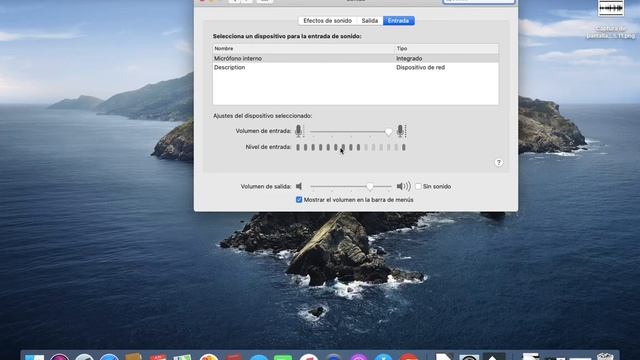Image resolution: width=640 pixels, height=360 pixels.
Task: Click the Nombre column header
Action: (x=303, y=49)
